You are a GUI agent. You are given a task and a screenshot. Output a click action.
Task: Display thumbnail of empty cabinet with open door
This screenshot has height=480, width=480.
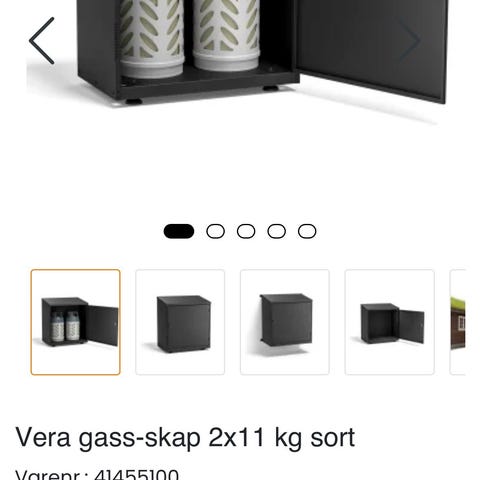[x=389, y=322]
